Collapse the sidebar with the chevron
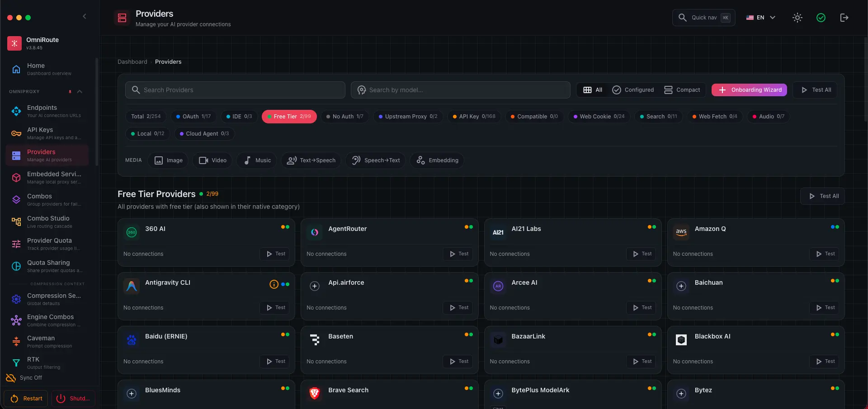 pos(85,16)
